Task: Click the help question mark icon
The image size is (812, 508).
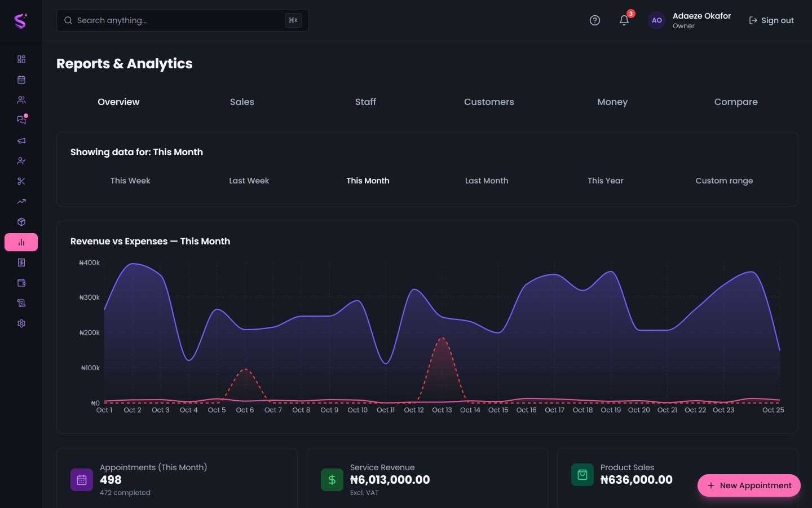Action: click(x=595, y=20)
